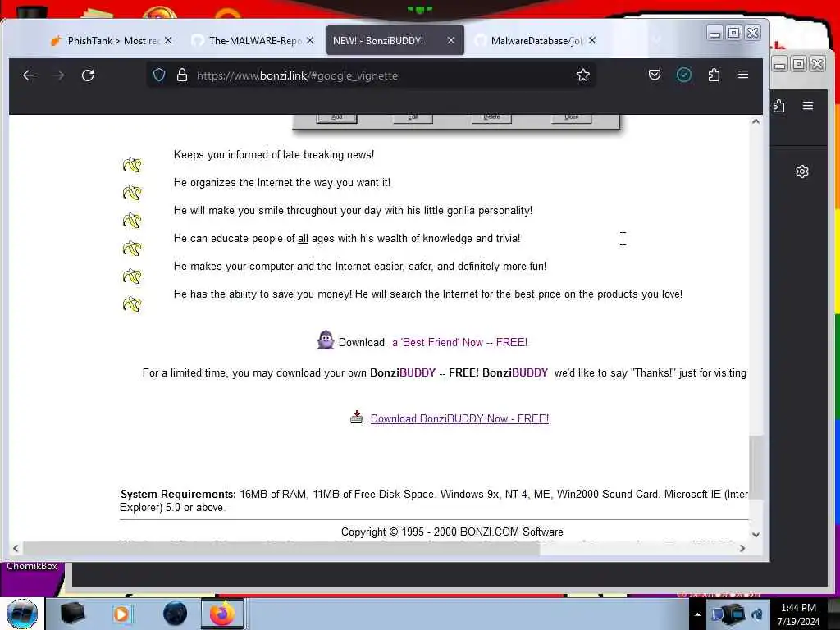Click the Close button in dialog image

click(x=571, y=117)
